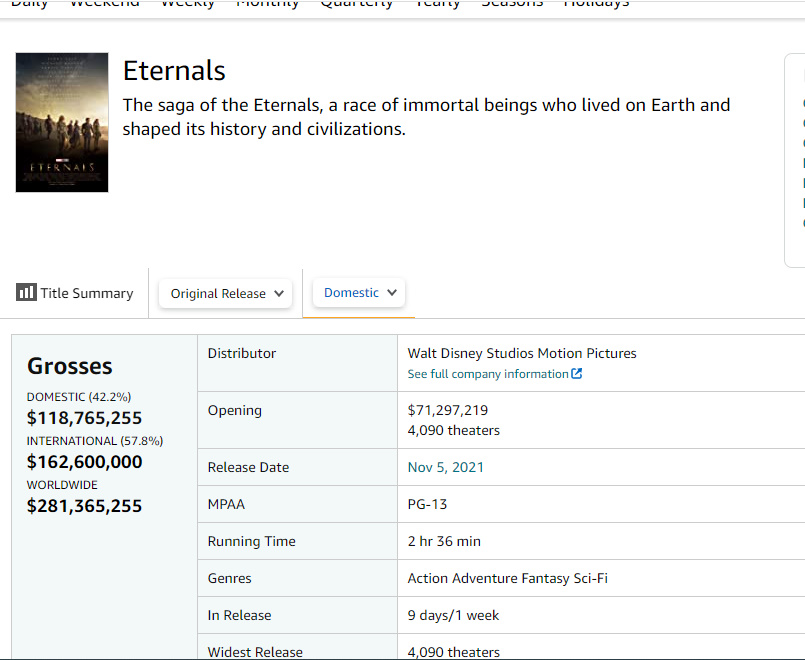Click the MPAA row label
The height and width of the screenshot is (660, 805).
(226, 504)
